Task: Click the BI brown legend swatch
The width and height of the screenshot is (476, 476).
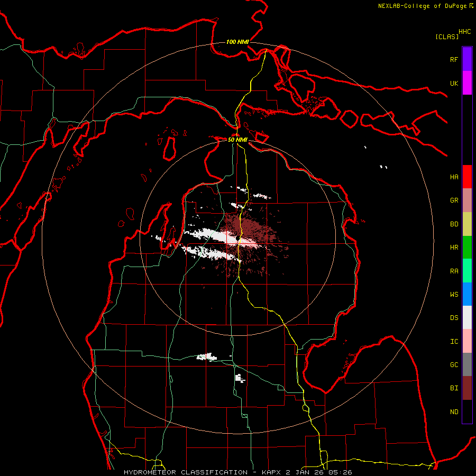Action: click(467, 388)
